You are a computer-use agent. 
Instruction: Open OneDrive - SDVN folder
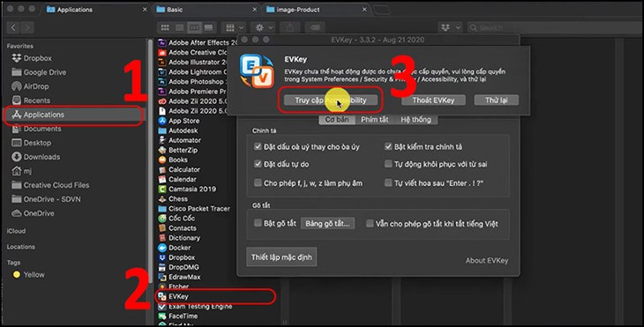[x=47, y=199]
